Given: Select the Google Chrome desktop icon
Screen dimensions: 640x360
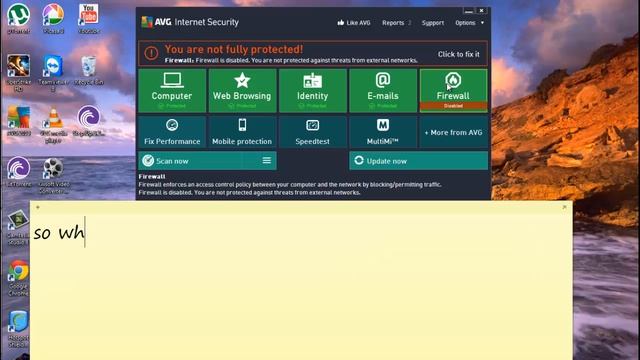Looking at the screenshot, I should [x=18, y=278].
